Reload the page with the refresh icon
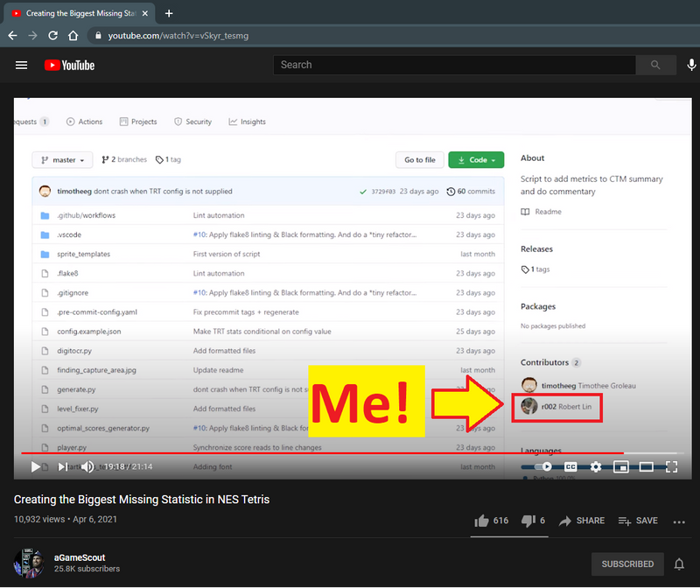This screenshot has width=700, height=588. pyautogui.click(x=52, y=35)
